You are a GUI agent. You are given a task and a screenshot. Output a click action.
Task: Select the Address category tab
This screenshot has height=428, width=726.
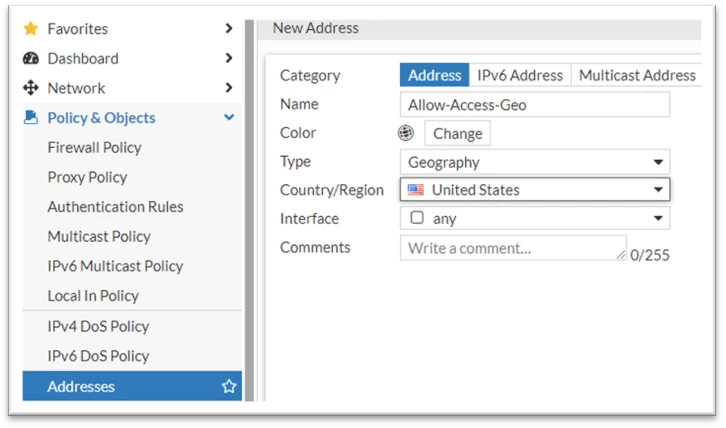coord(434,75)
